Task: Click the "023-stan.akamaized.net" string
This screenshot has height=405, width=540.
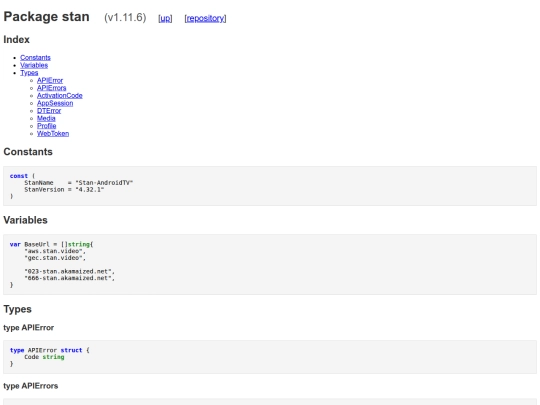Action: point(68,271)
